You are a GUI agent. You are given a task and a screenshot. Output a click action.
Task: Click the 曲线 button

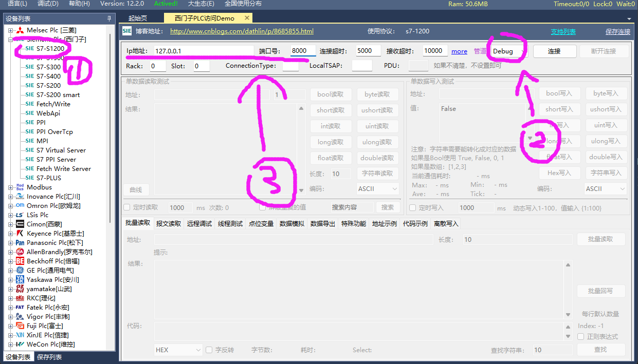tap(136, 189)
